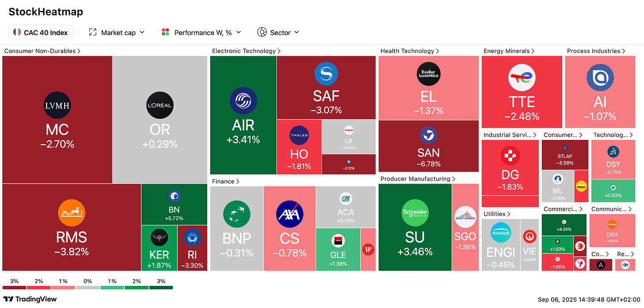Screen dimensions: 644x308
Task: Expand the Producer Manufacturing sector
Action: 418,179
